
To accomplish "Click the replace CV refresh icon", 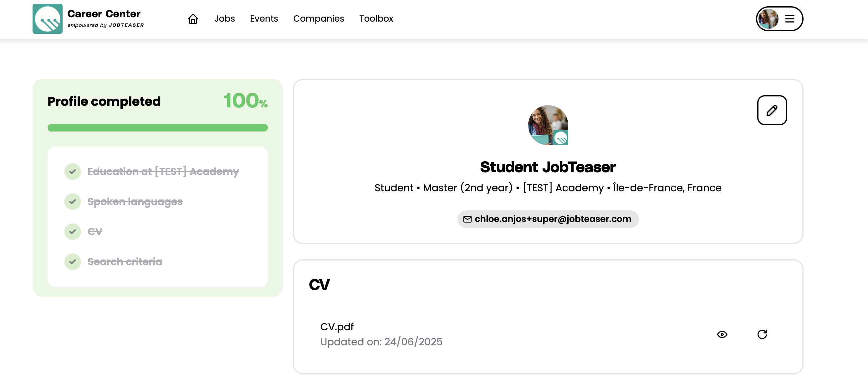I will tap(762, 334).
